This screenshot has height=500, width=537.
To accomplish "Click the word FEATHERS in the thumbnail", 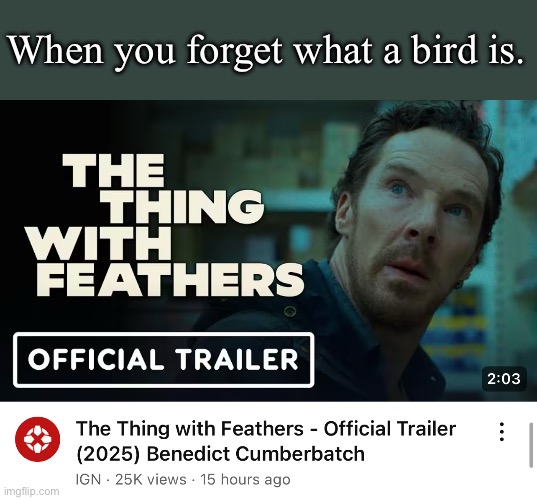I will [170, 280].
